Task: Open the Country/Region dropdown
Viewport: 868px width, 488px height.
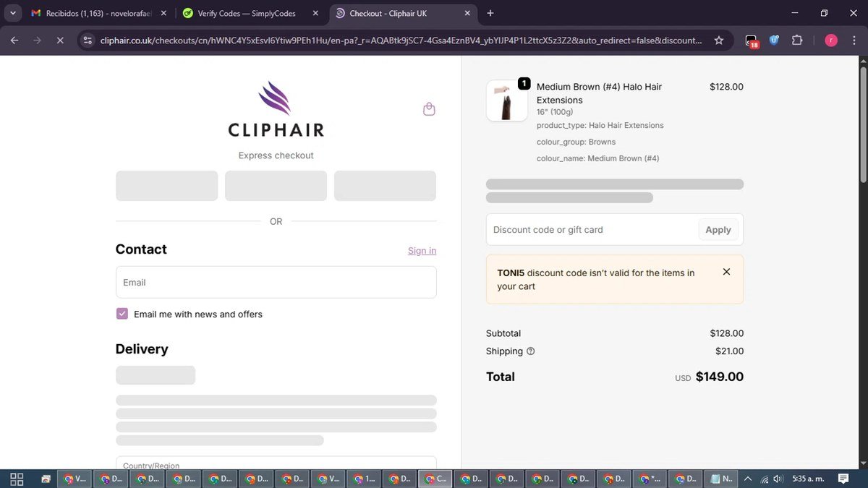Action: [x=276, y=463]
